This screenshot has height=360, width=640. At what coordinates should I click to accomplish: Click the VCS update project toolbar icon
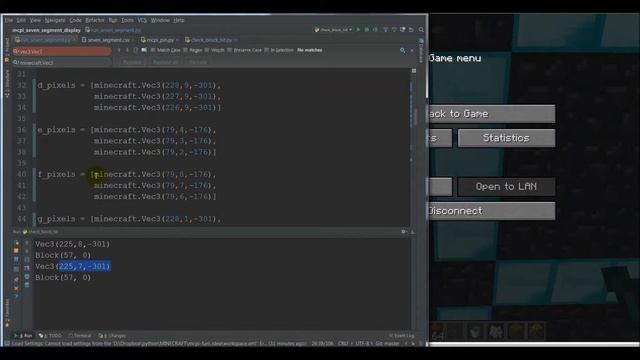pos(386,30)
